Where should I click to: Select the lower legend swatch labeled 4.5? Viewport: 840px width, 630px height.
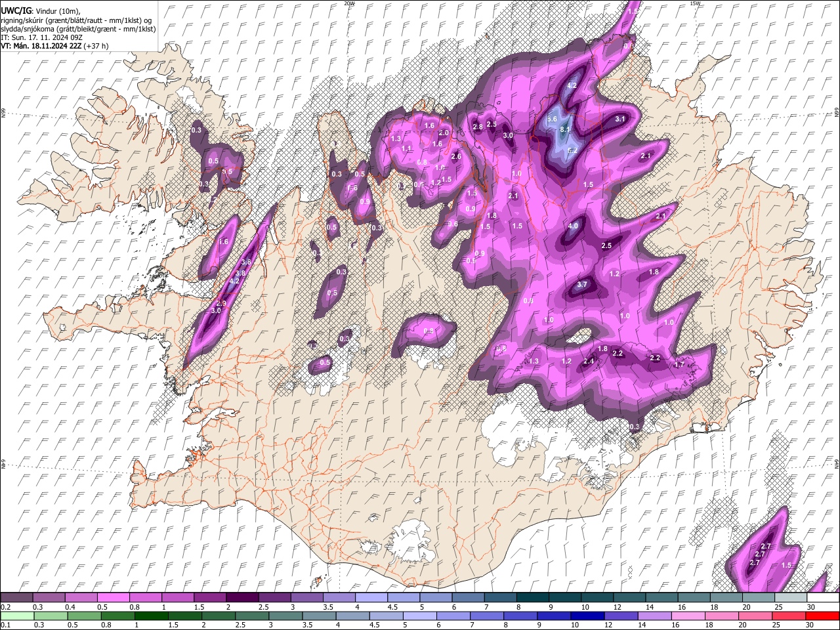coord(387,616)
